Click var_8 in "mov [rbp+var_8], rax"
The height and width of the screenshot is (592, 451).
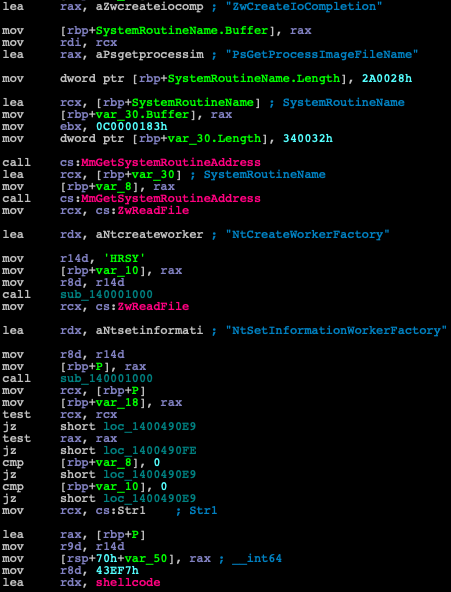[x=114, y=187]
